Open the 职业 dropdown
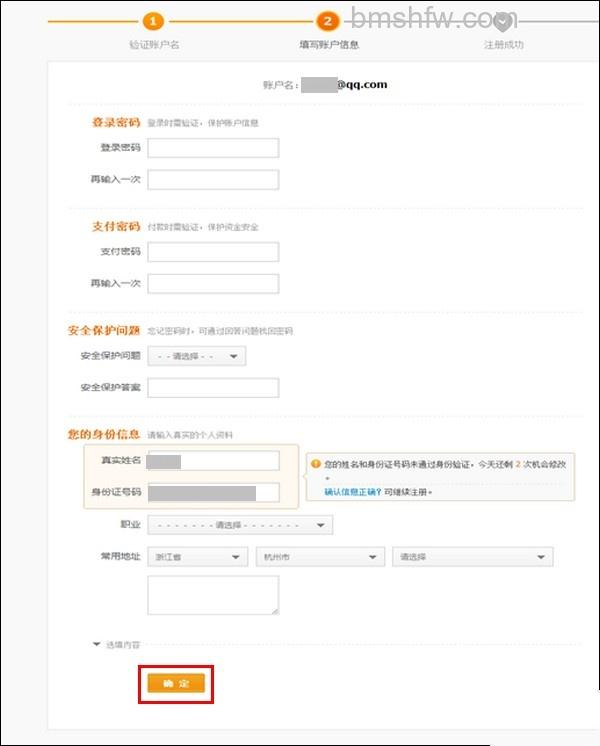 (x=240, y=525)
